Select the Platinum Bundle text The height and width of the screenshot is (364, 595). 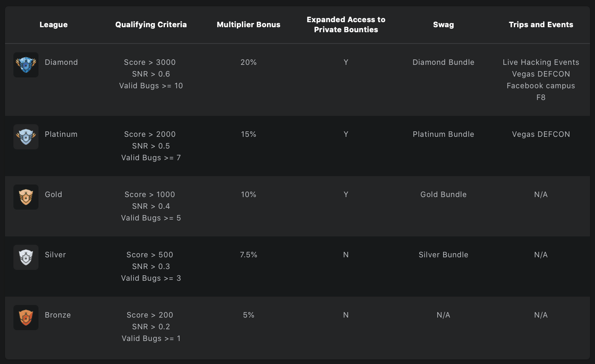pos(444,134)
